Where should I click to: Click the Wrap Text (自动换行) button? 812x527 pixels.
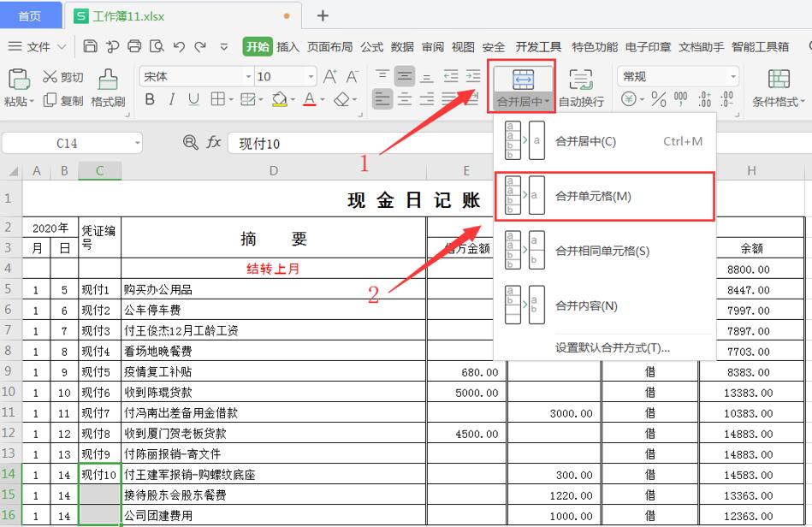(x=581, y=88)
